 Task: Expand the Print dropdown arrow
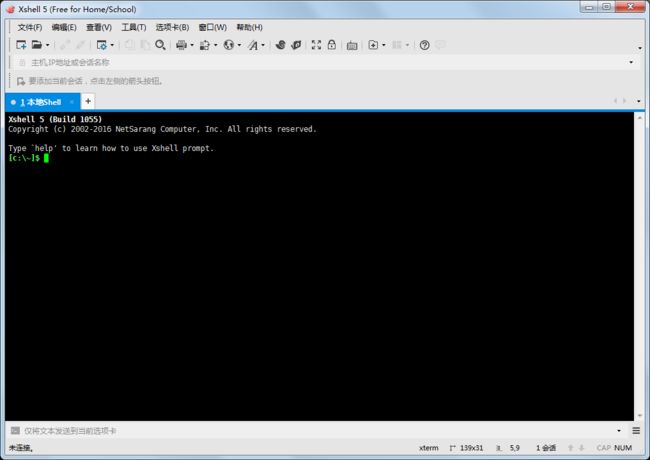coord(192,45)
